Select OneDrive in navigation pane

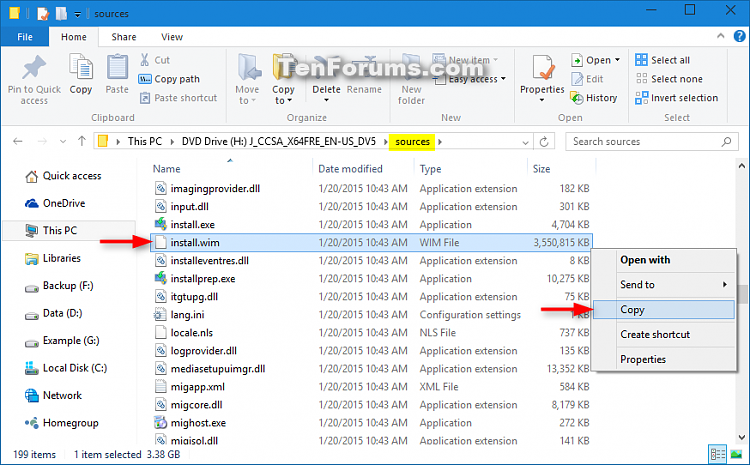[55, 203]
